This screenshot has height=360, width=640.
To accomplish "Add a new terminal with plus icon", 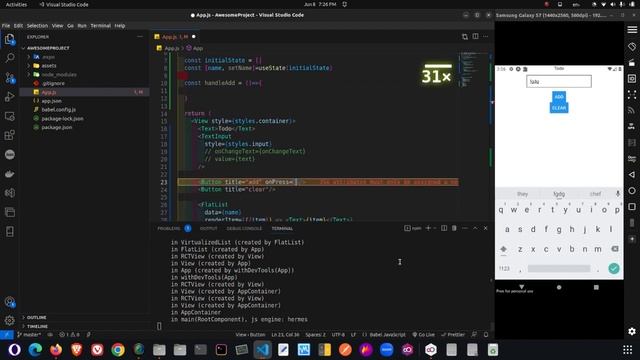I will click(x=428, y=228).
